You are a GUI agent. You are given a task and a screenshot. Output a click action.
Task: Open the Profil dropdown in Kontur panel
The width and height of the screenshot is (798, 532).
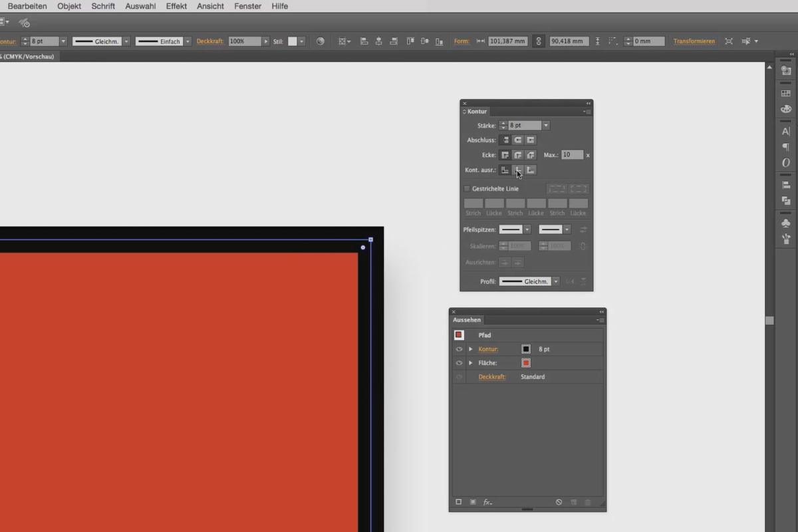coord(556,281)
